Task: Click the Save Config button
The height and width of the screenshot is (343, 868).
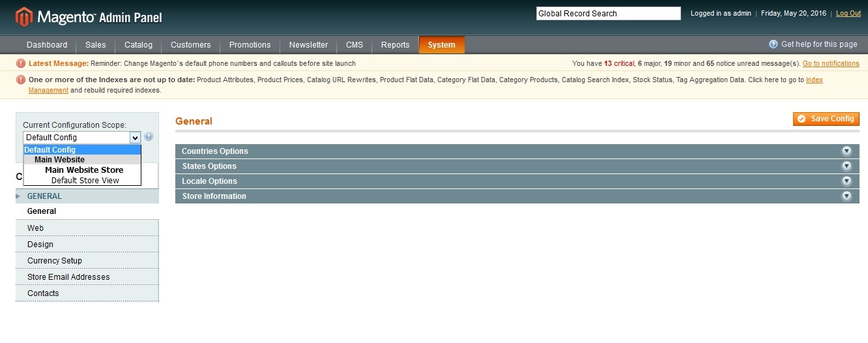Action: pyautogui.click(x=826, y=119)
